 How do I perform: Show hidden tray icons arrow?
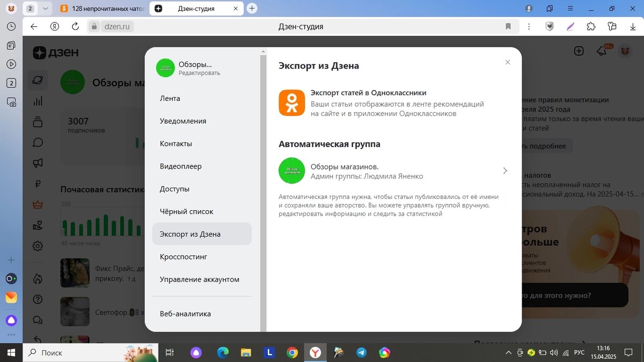tap(508, 352)
